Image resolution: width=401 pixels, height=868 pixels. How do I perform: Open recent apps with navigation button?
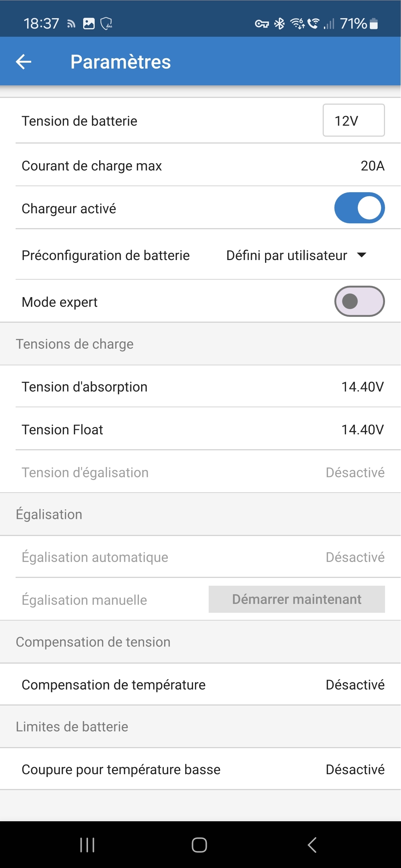pos(87,845)
